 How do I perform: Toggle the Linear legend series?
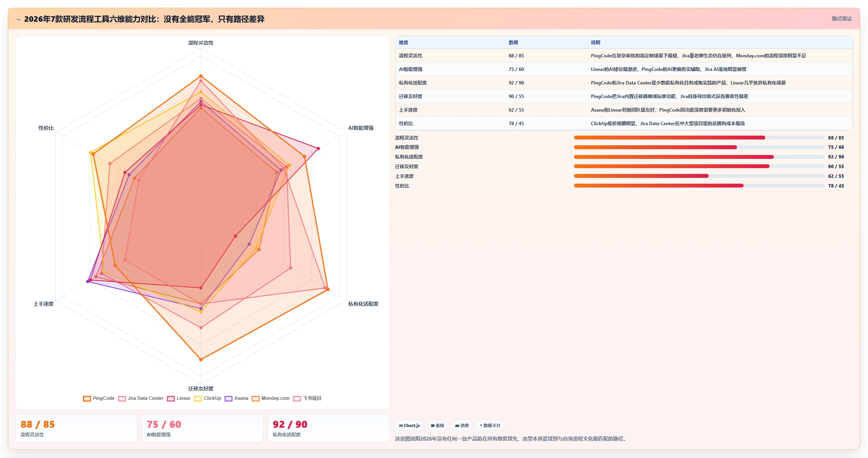click(x=179, y=398)
